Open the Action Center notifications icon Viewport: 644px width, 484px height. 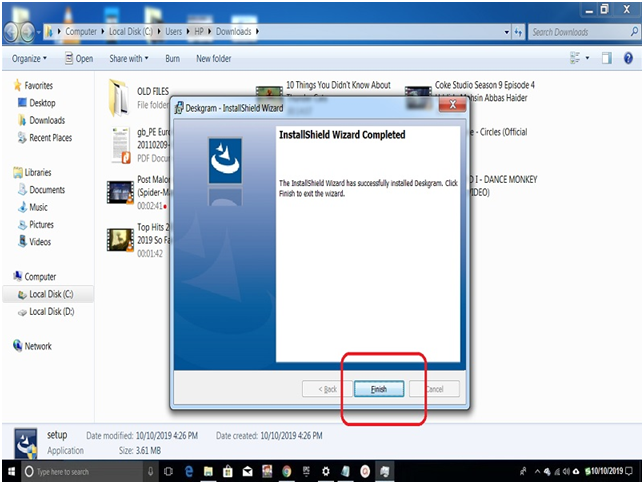click(x=629, y=471)
